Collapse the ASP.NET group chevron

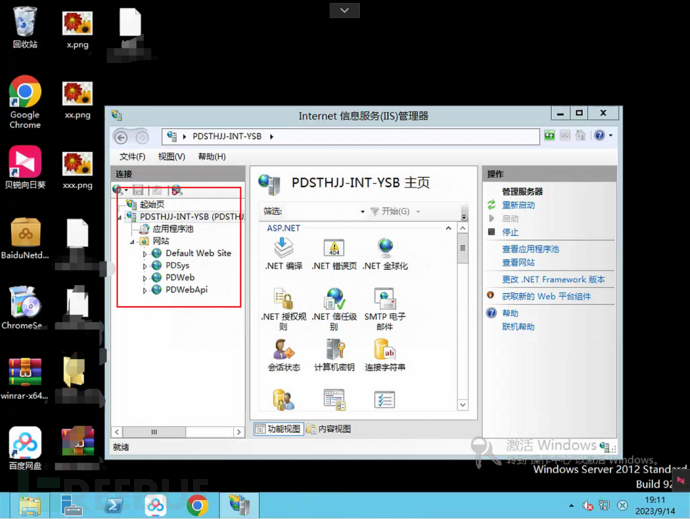tap(448, 228)
